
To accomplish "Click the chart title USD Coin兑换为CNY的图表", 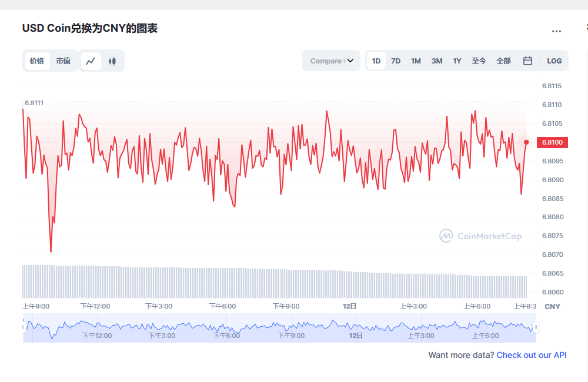I will (90, 28).
